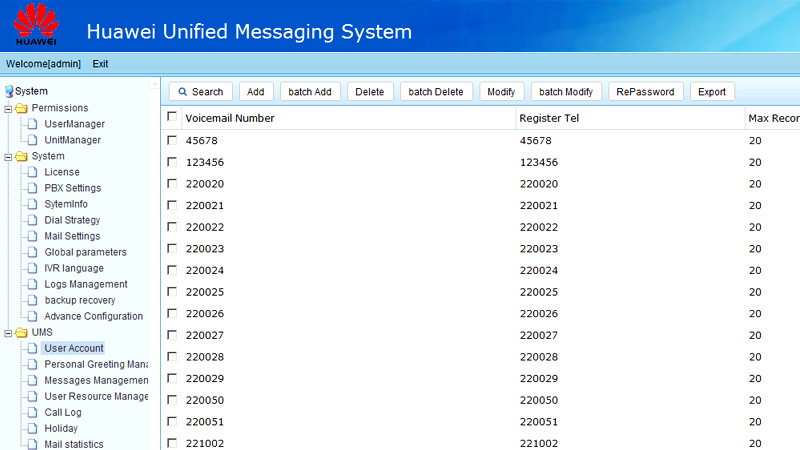The image size is (800, 450).
Task: Click the Modify button
Action: click(501, 92)
